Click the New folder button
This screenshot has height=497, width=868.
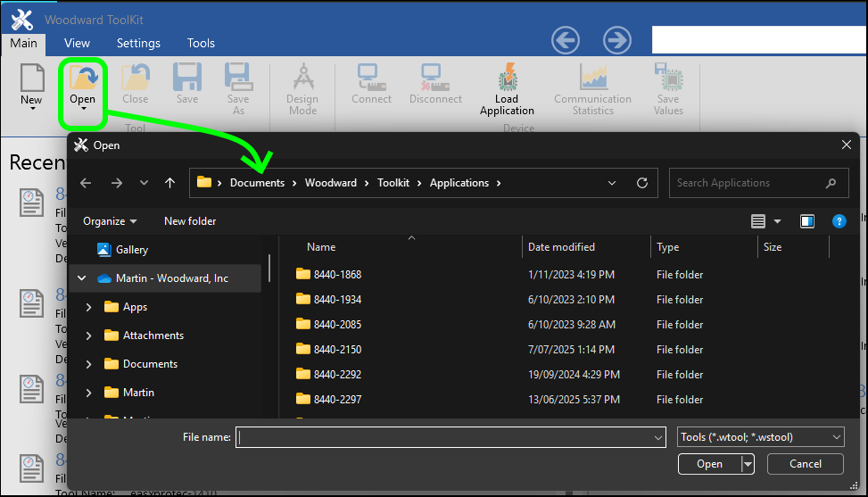(190, 221)
